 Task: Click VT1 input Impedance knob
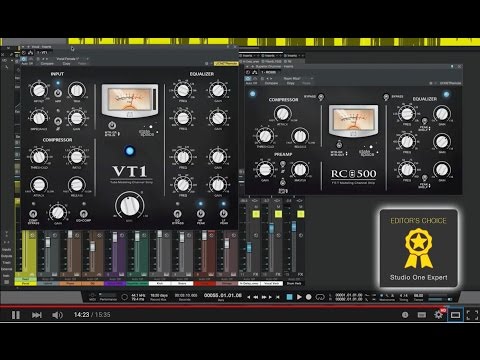[x=39, y=118]
